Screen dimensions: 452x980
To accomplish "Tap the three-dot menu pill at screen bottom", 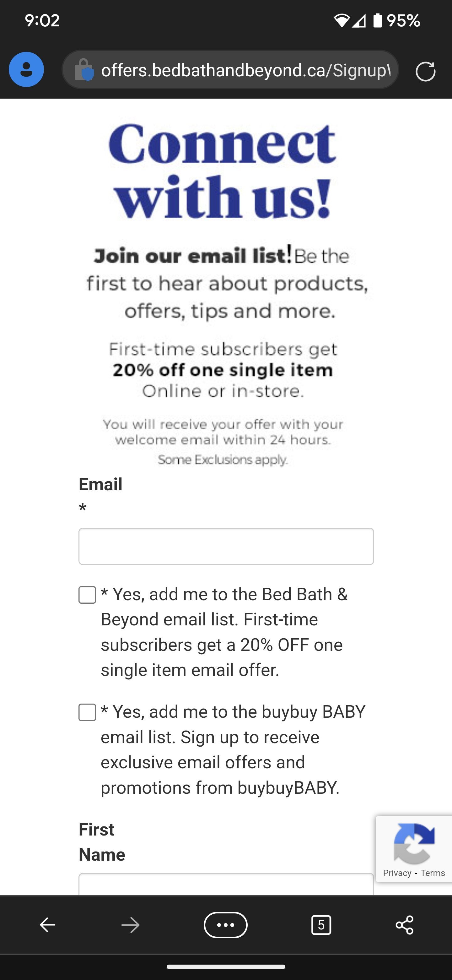I will (226, 926).
